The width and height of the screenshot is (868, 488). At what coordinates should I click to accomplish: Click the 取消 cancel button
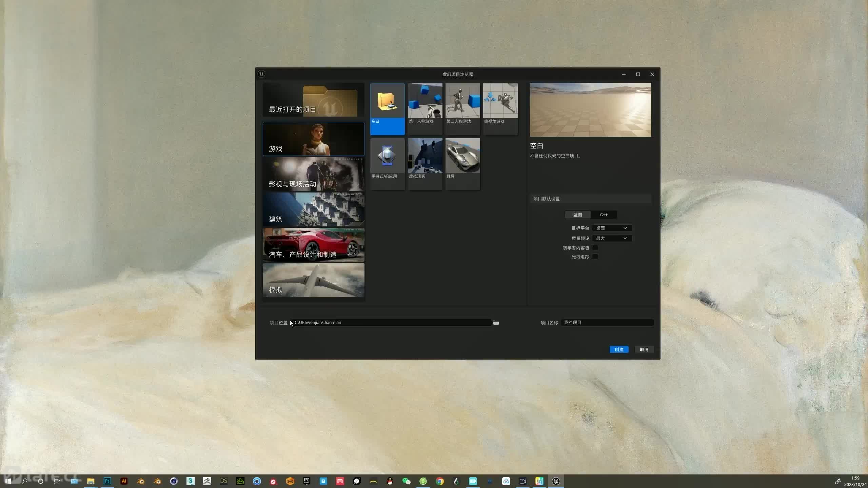pyautogui.click(x=644, y=349)
